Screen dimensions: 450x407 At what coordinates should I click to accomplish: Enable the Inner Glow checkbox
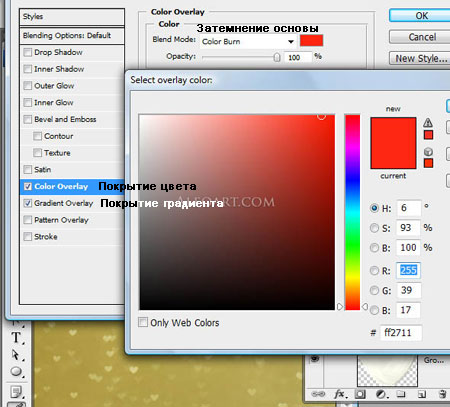coord(27,102)
